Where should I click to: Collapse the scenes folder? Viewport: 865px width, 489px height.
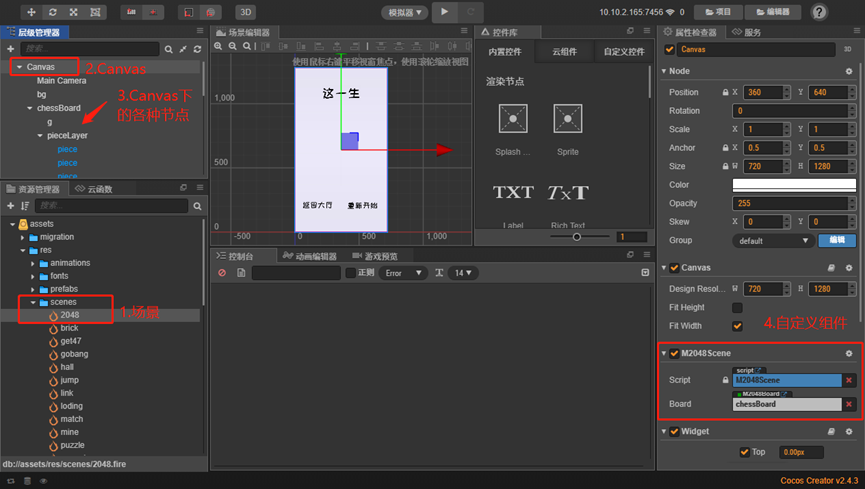point(33,302)
